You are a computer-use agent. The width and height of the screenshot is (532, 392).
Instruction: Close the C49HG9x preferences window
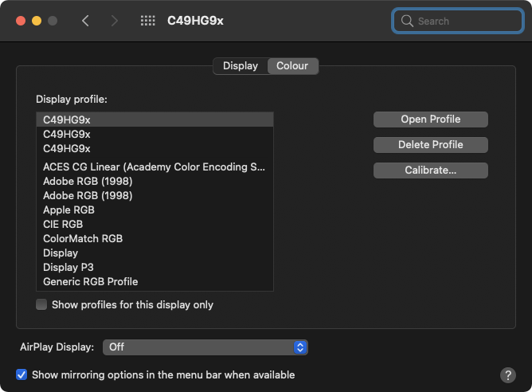21,21
